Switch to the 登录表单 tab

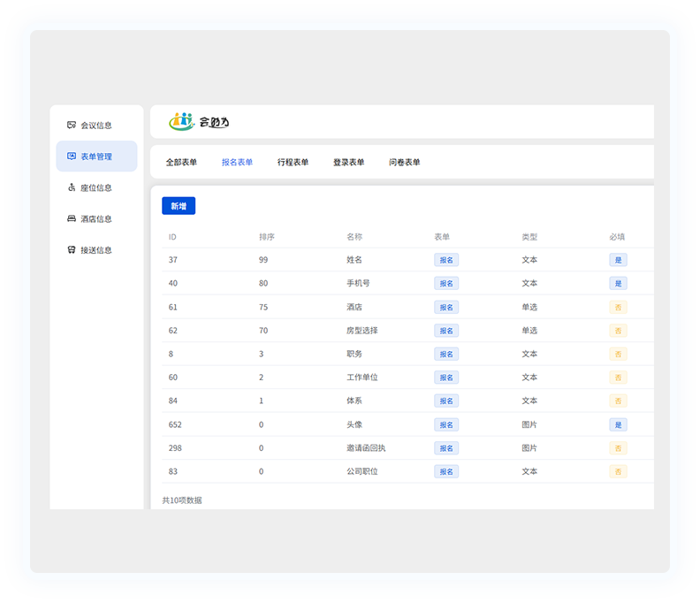pyautogui.click(x=348, y=162)
